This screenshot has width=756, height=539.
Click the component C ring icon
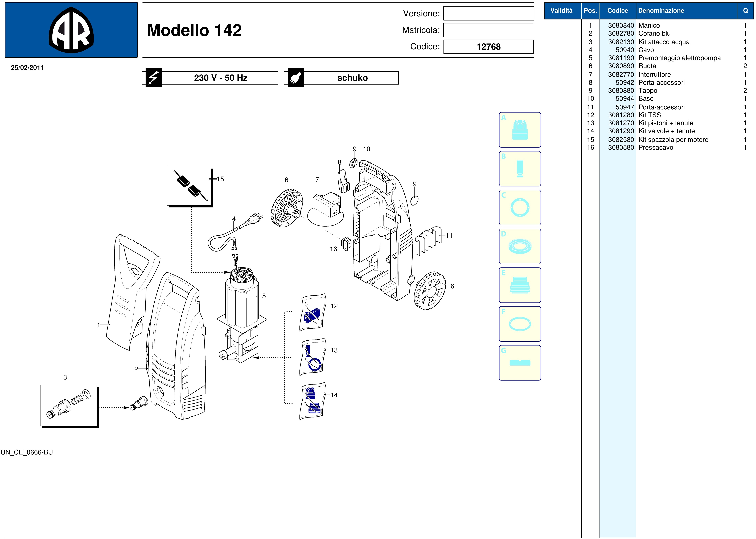520,207
